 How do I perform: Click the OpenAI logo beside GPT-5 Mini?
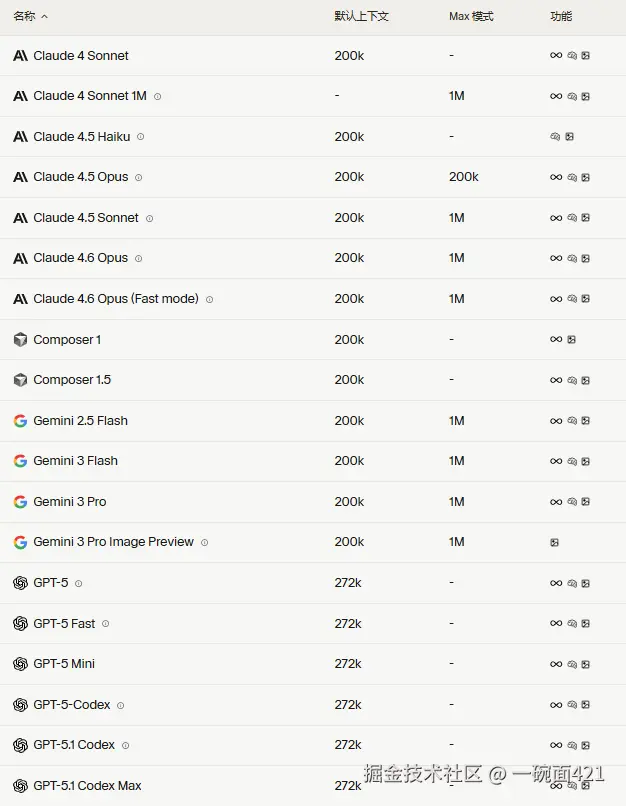click(20, 664)
